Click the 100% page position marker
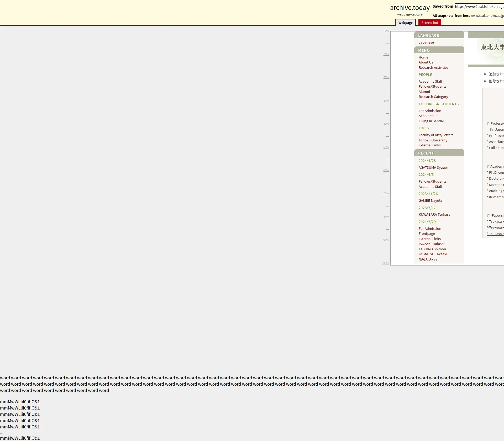Viewport: 504px width, 441px height. pos(385,263)
